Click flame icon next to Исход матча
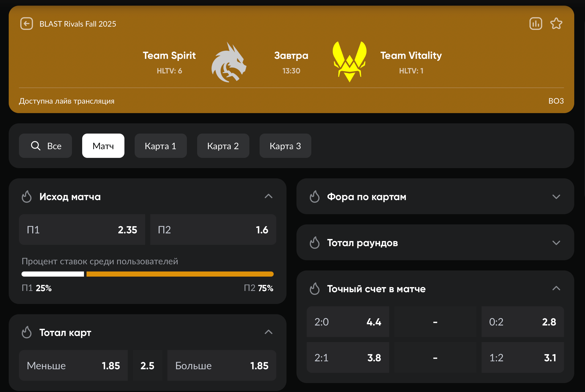The width and height of the screenshot is (585, 392). pyautogui.click(x=27, y=197)
